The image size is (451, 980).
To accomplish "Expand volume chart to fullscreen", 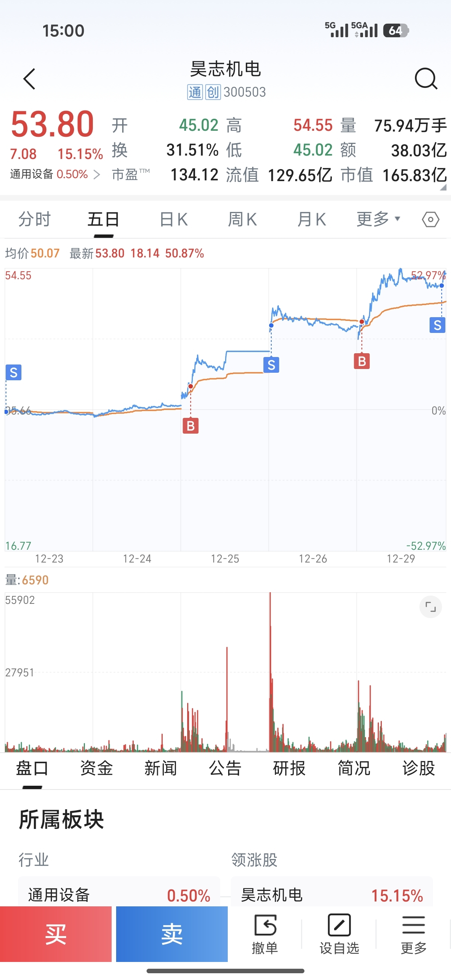I will (x=430, y=607).
